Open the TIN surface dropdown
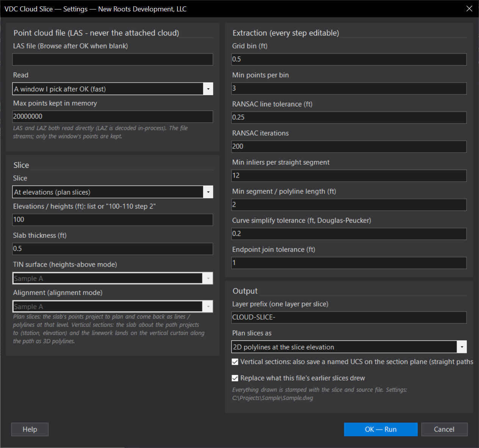Screen dimensions: 479x448 tap(113, 278)
